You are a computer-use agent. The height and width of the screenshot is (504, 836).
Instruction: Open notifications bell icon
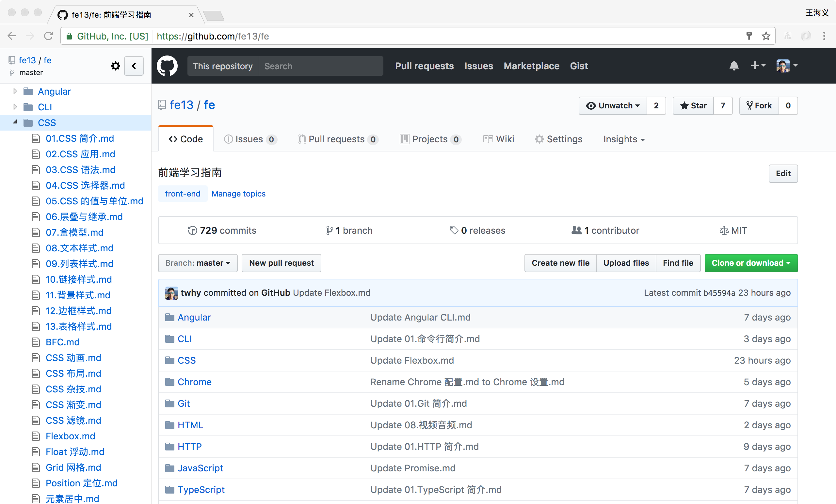click(x=734, y=66)
